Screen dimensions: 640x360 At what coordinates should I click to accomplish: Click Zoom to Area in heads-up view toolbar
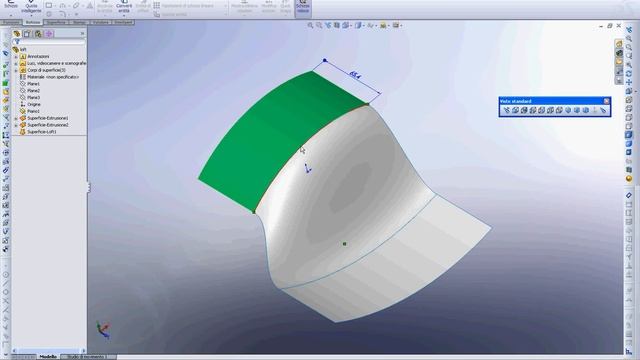point(319,25)
